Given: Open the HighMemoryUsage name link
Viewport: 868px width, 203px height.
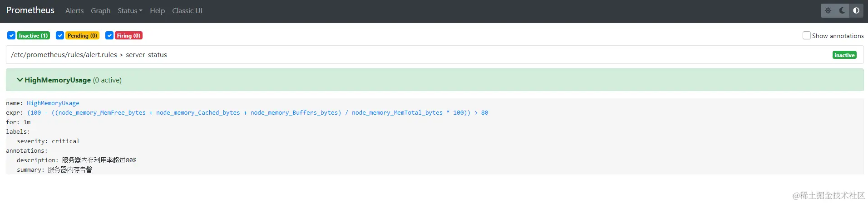Looking at the screenshot, I should point(53,103).
